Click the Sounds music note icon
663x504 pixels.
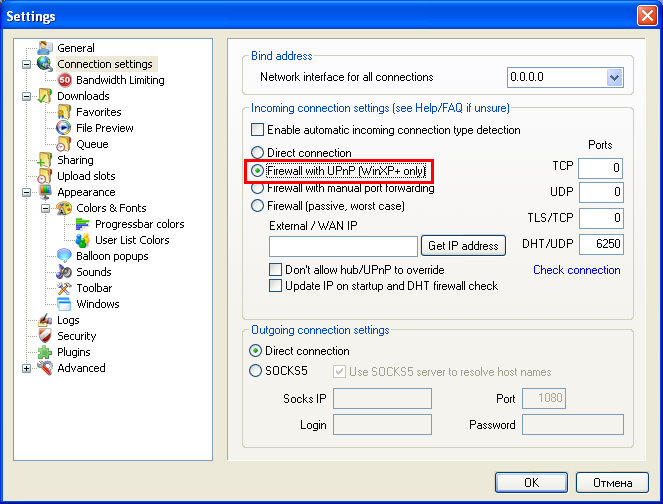[x=64, y=272]
